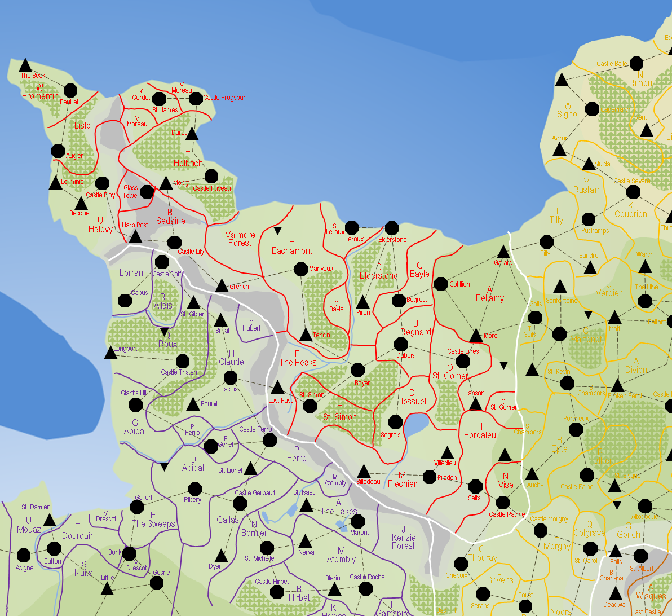672x616 pixels.
Task: Expand the Valmore Forest label
Action: pyautogui.click(x=239, y=239)
